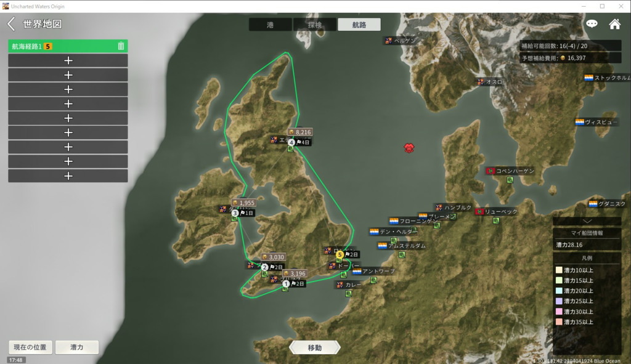This screenshot has width=631, height=364.
Task: Collapse the panel using chevron above マイ船団情報
Action: (587, 221)
